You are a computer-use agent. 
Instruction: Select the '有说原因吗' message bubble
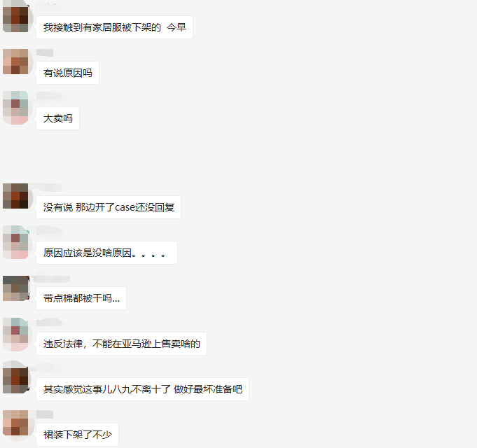pyautogui.click(x=67, y=73)
